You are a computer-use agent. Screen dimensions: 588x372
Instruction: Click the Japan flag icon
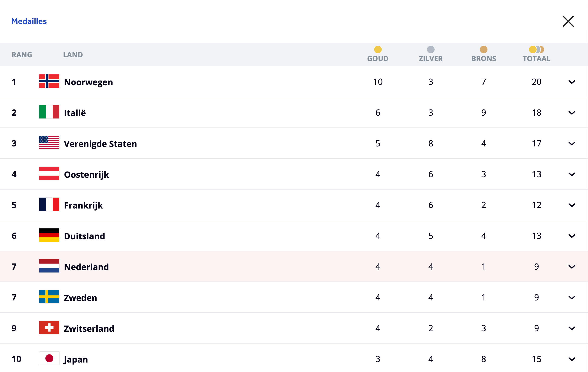(x=49, y=358)
